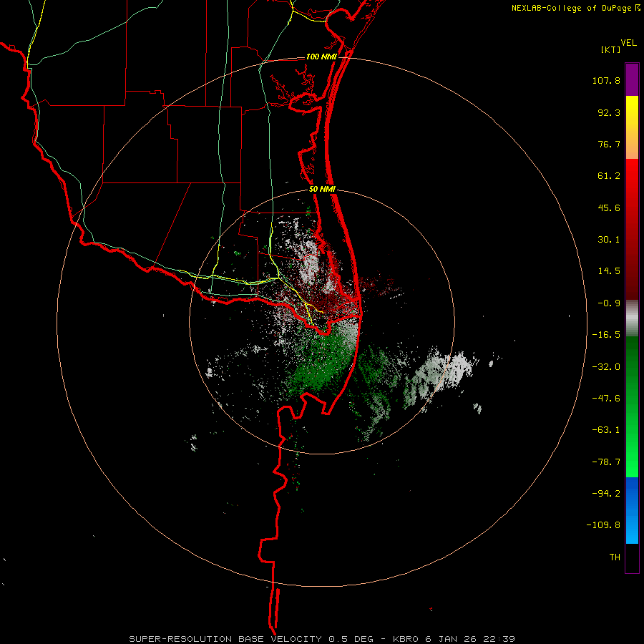This screenshot has height=644, width=644.
Task: Click the 50 NMI range ring label
Action: (322, 190)
